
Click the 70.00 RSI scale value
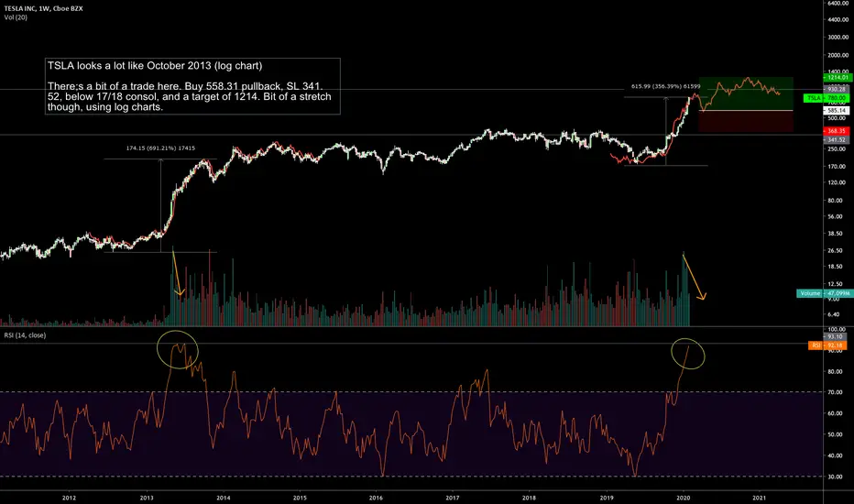click(836, 392)
